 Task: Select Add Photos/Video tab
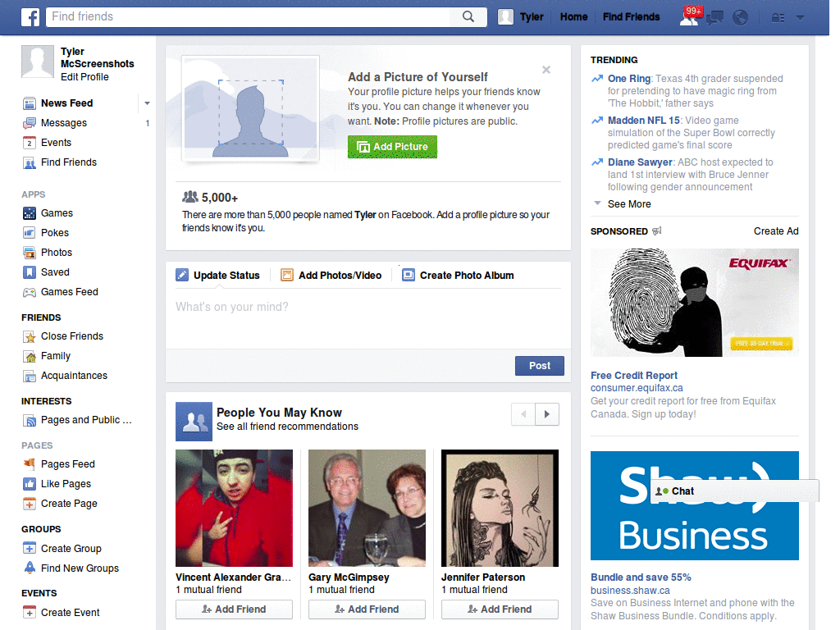pyautogui.click(x=331, y=276)
